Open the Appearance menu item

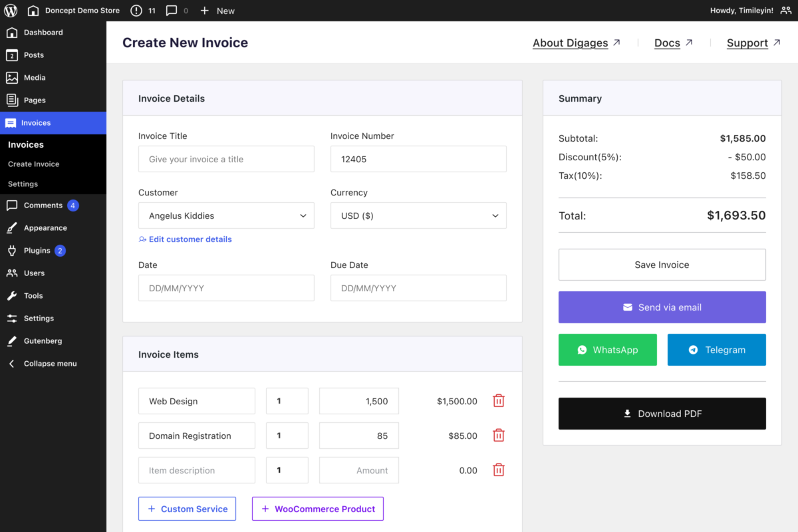click(45, 228)
